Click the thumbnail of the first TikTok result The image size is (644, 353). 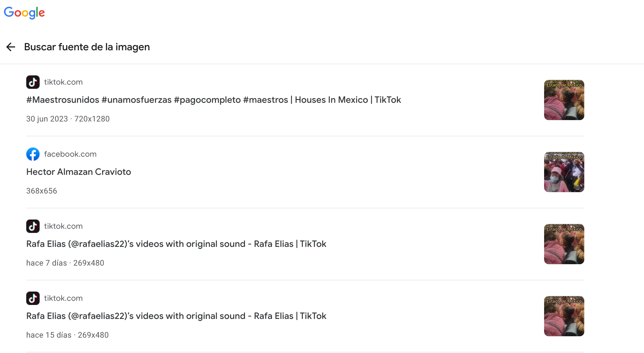point(564,100)
